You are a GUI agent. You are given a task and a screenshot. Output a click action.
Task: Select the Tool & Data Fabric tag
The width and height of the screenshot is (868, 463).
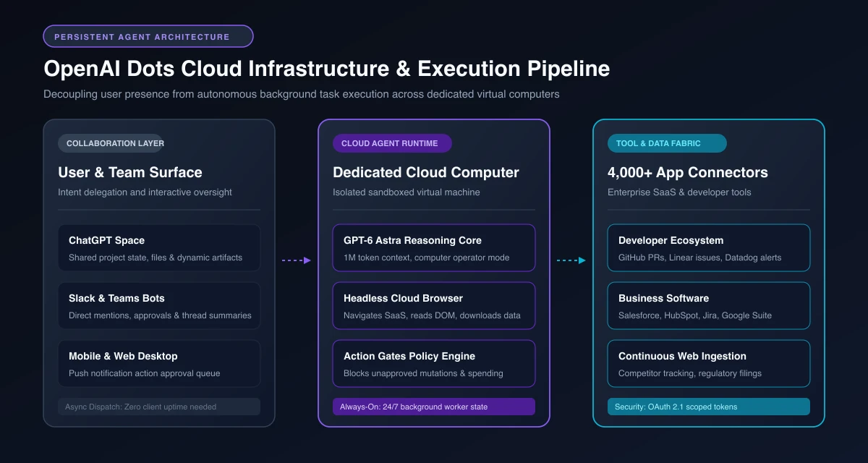pos(667,143)
